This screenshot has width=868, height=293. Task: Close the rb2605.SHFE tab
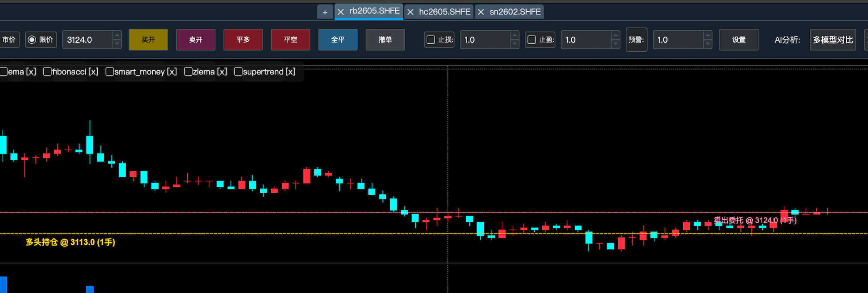341,12
